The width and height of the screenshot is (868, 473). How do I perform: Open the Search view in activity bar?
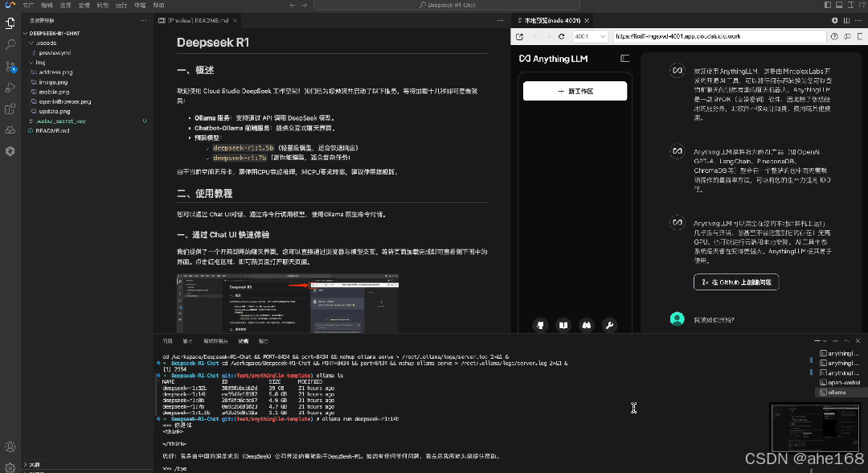click(10, 44)
